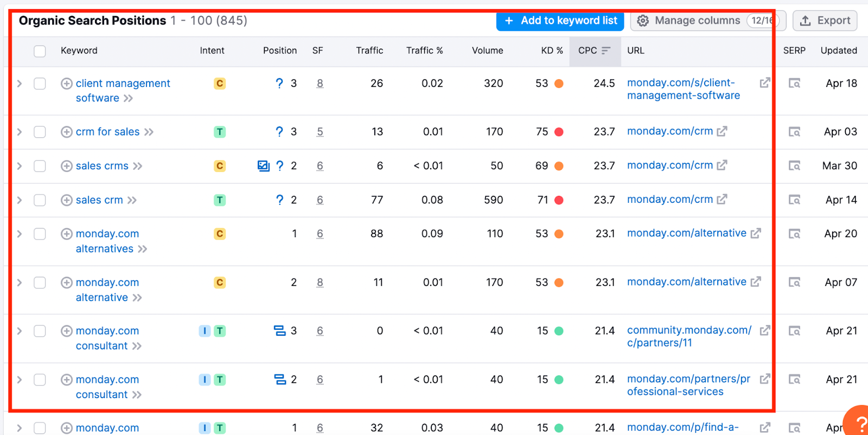The height and width of the screenshot is (435, 868).
Task: Open SERP snapshot for client management software
Action: coord(794,84)
